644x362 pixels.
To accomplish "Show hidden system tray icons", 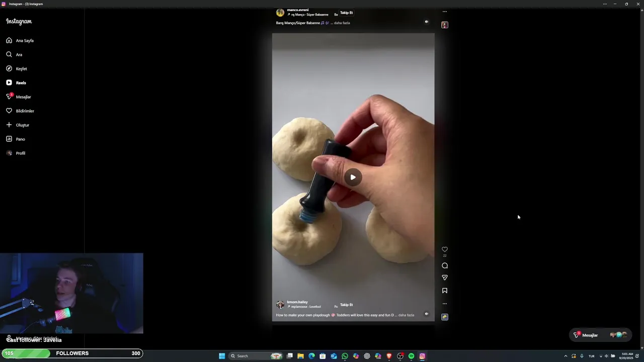I will pos(566,356).
